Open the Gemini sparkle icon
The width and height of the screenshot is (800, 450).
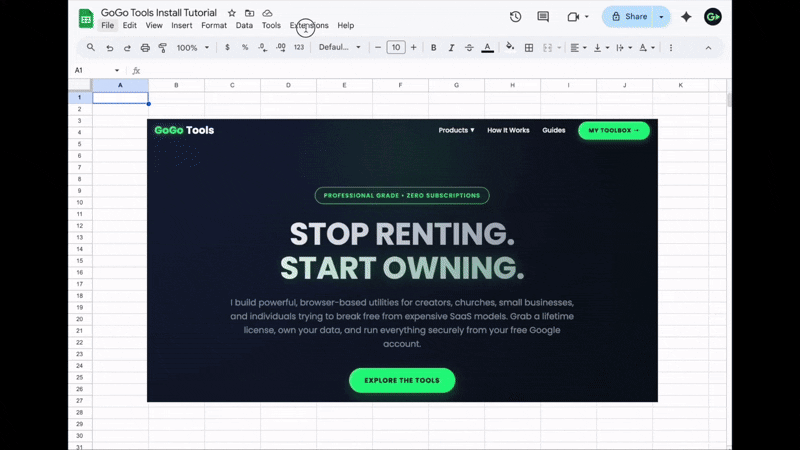coord(686,17)
